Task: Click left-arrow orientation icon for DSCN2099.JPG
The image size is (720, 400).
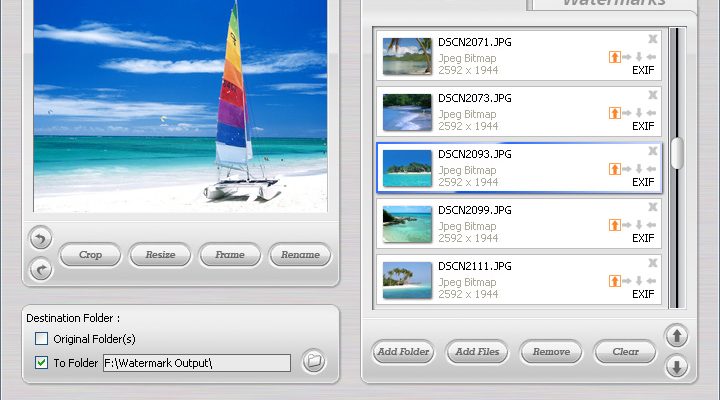Action: pos(651,225)
